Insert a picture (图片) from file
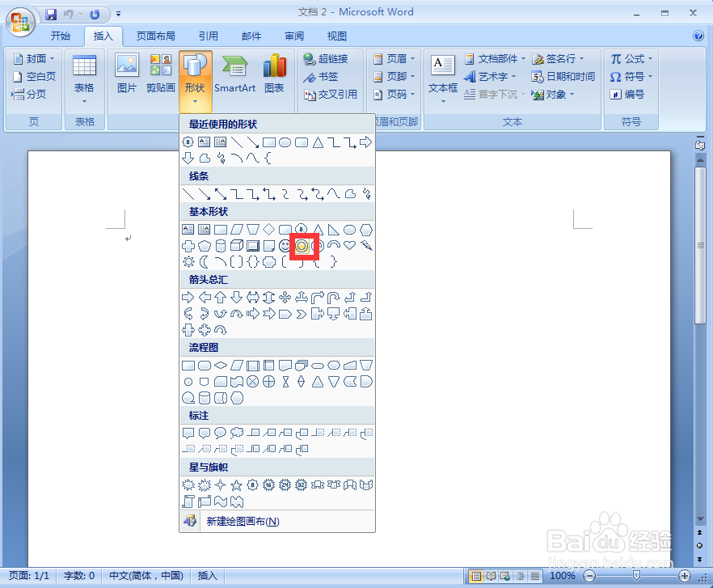This screenshot has width=713, height=588. pos(126,74)
